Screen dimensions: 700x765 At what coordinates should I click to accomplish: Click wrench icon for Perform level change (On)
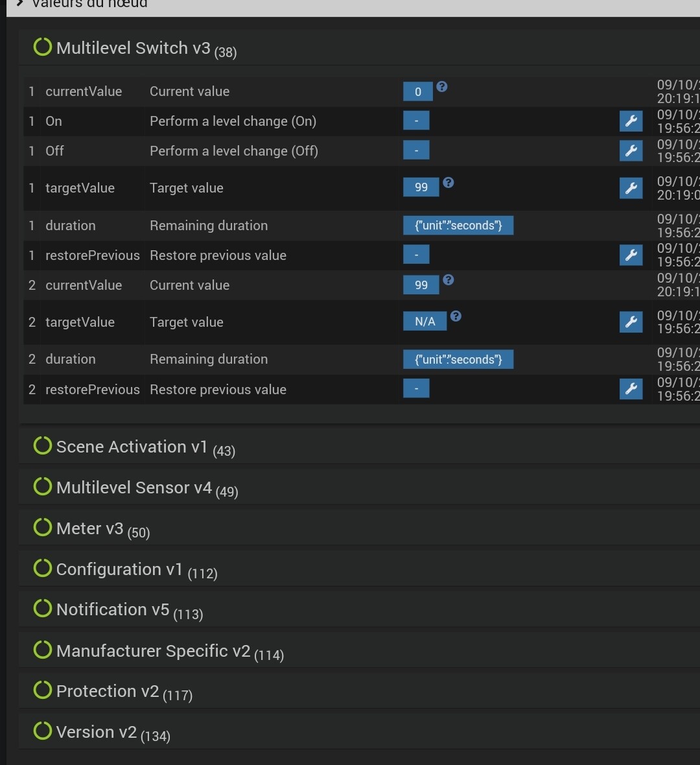click(x=631, y=121)
